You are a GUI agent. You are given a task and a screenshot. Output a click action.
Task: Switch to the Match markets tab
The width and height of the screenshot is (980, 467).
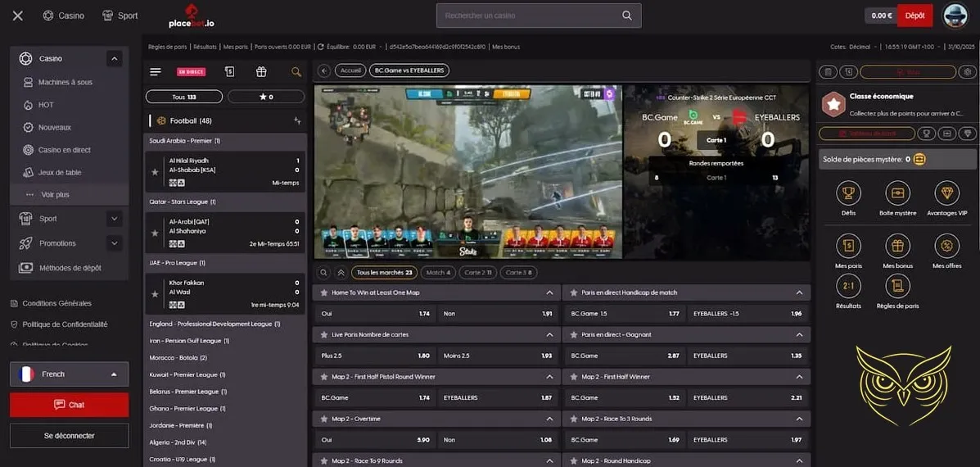pos(438,273)
